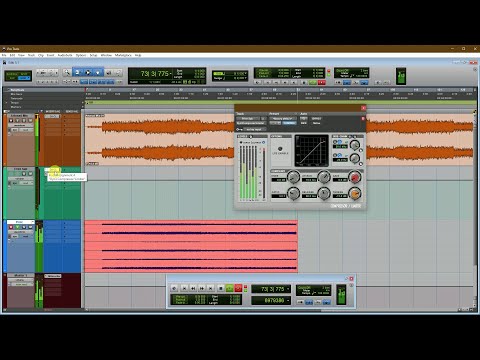Select the Trim tool in the toolbar
Screen dimensions: 480x360
coord(77,72)
